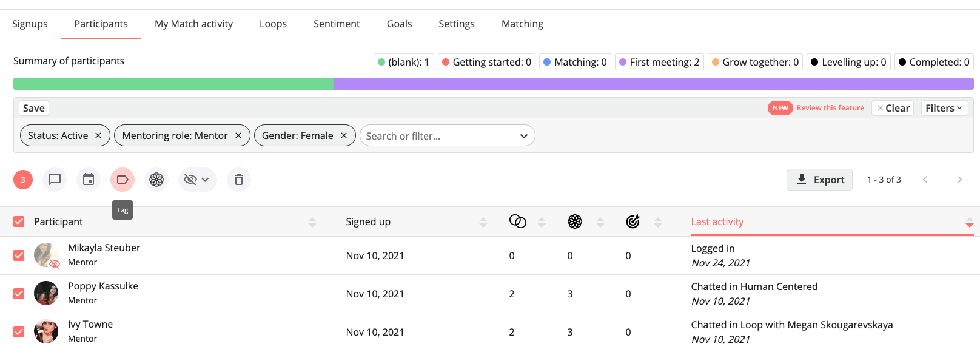Sort by the overlapping circles matches column icon
This screenshot has height=355, width=980.
[518, 221]
